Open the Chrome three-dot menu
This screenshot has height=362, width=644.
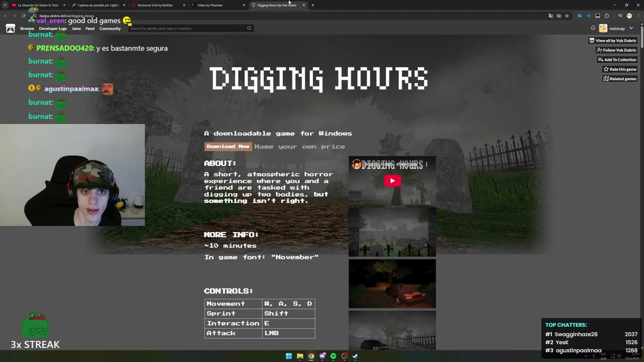point(638,16)
